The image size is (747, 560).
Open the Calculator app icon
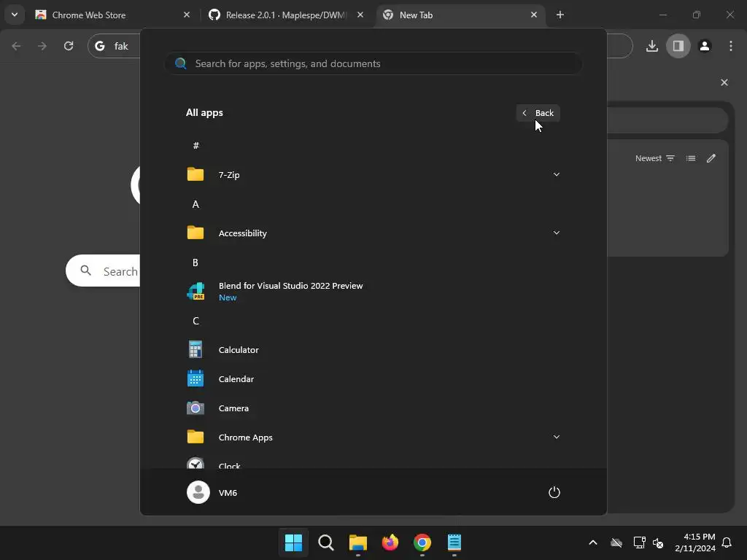[x=196, y=349]
